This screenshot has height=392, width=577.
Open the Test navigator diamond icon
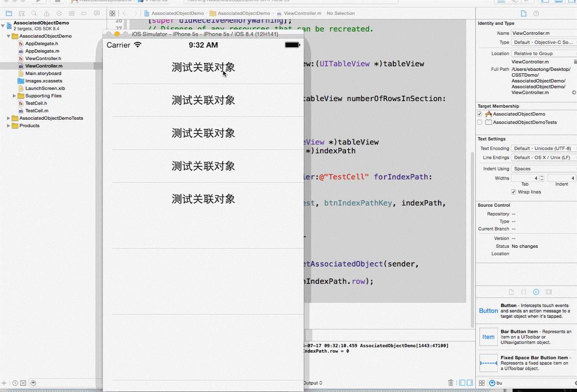(x=59, y=13)
